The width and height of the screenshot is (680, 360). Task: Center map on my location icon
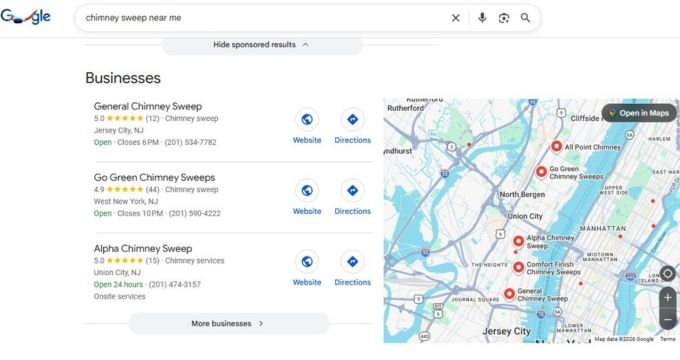coord(667,274)
